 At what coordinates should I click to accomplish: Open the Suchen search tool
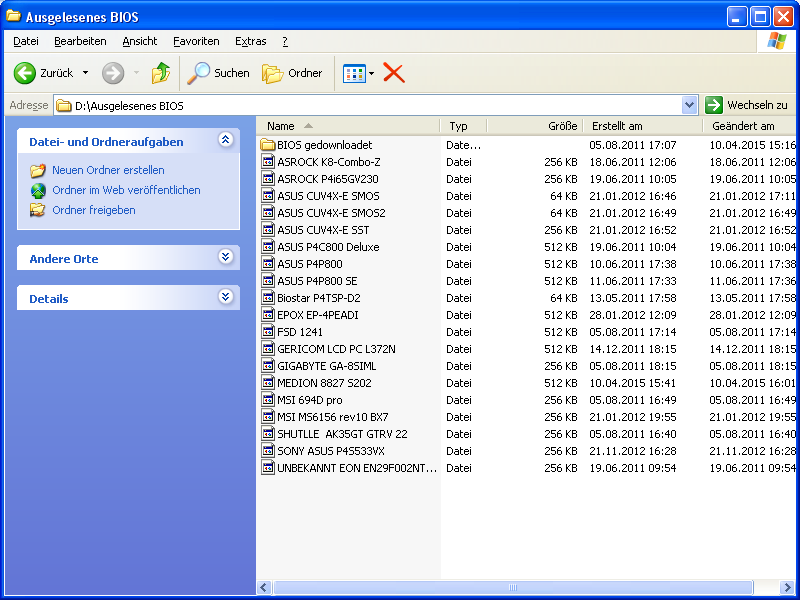pos(218,73)
